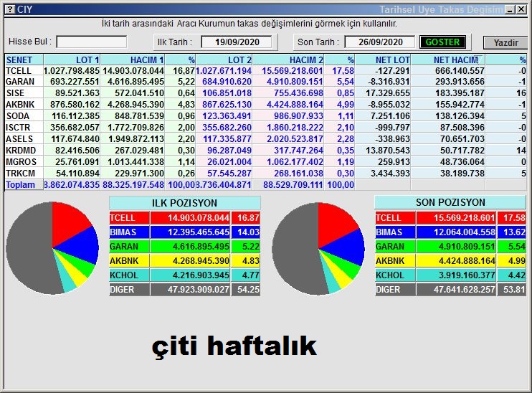Click the Yazdir print button
This screenshot has height=393, width=532.
pos(505,43)
